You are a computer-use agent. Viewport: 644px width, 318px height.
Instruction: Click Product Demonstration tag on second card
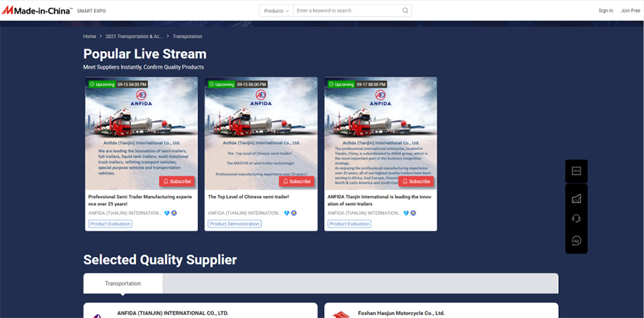(x=235, y=224)
